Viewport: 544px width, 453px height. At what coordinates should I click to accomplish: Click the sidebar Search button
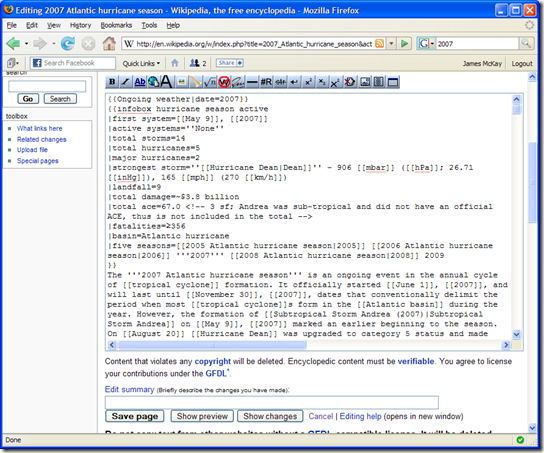point(60,99)
